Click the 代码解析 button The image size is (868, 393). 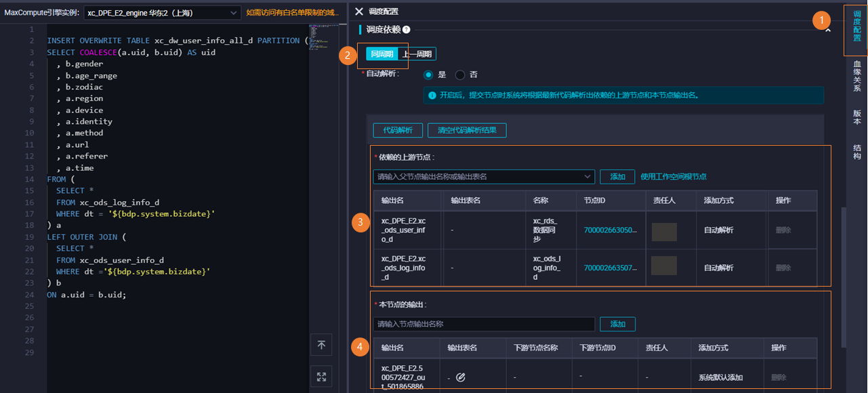pyautogui.click(x=398, y=131)
